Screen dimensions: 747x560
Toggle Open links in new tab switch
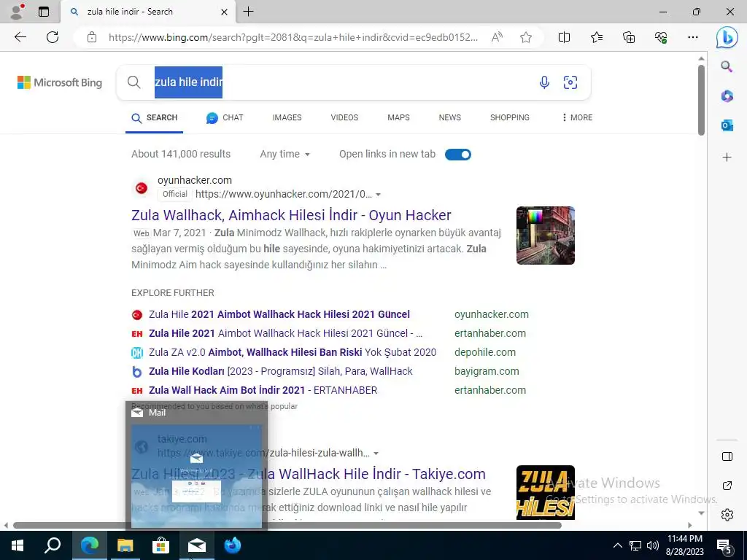[458, 155]
